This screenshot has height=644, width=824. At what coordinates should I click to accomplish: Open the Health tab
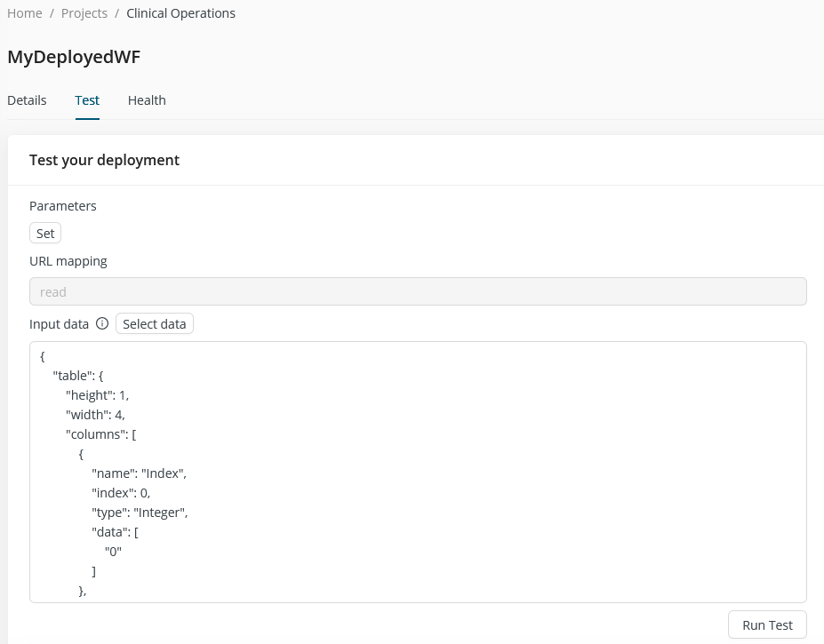coord(147,100)
